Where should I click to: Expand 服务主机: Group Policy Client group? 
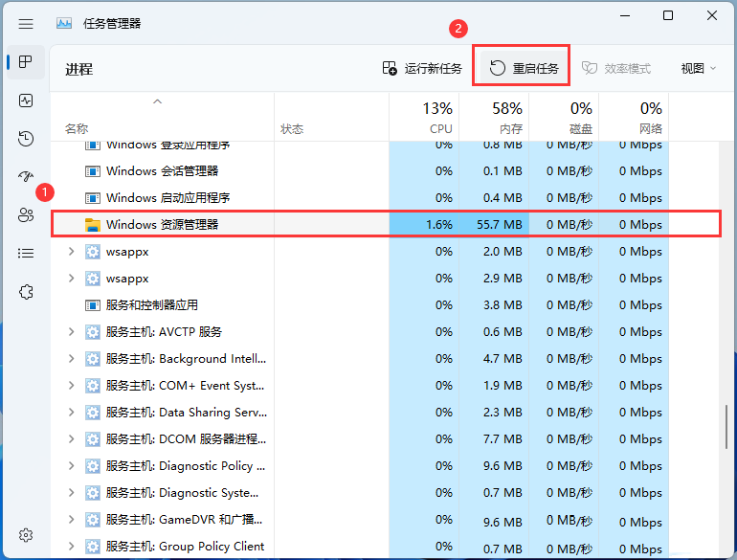coord(72,547)
